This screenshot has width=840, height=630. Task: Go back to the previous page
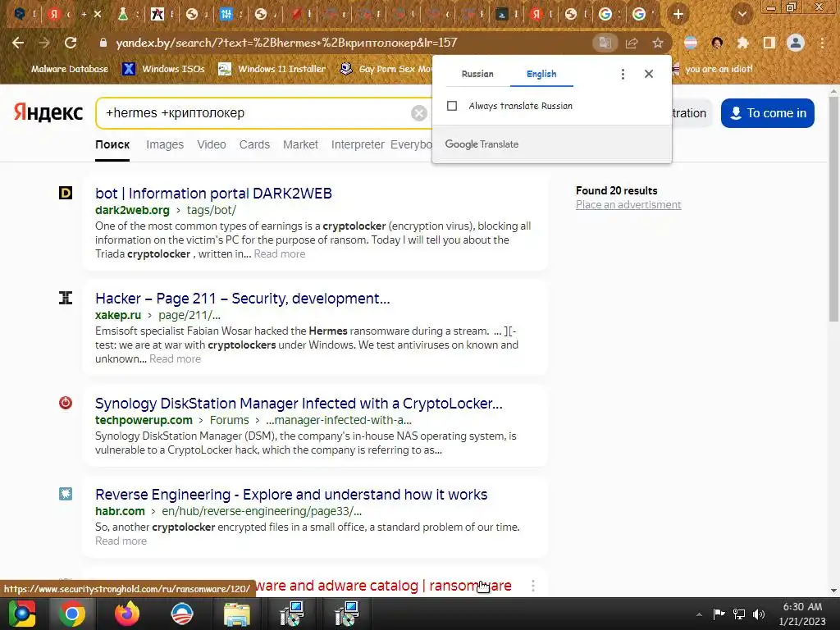pos(18,43)
